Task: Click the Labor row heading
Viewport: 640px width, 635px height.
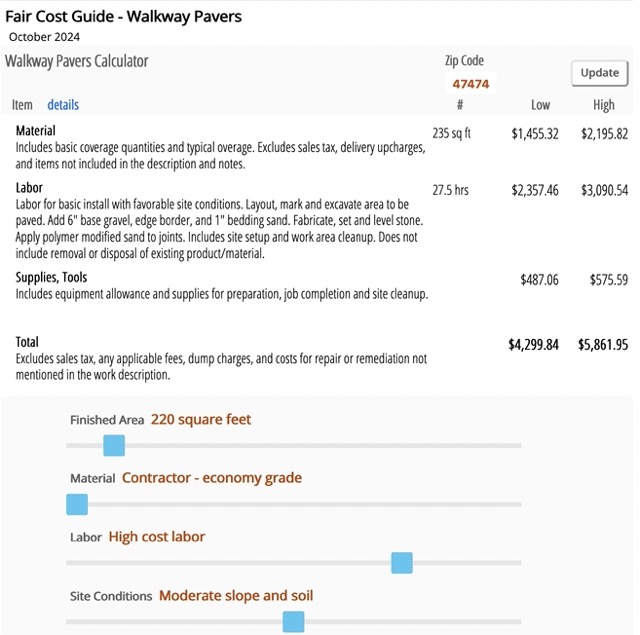Action: [30, 187]
